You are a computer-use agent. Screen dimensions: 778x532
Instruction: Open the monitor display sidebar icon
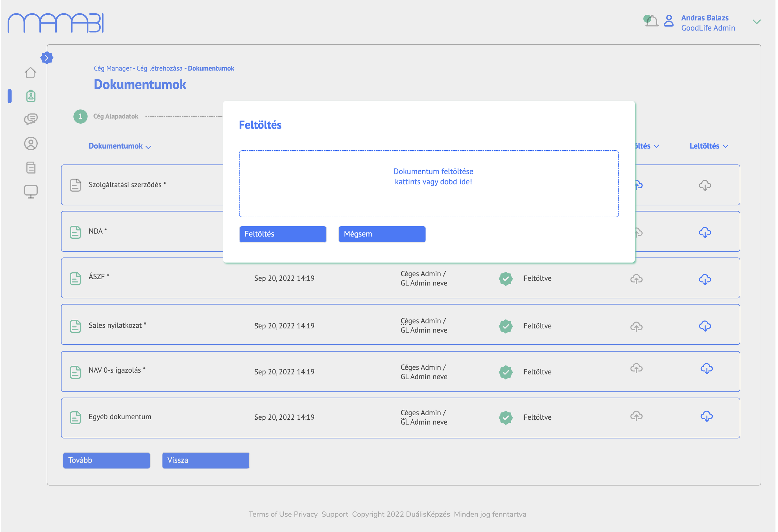[x=31, y=191]
